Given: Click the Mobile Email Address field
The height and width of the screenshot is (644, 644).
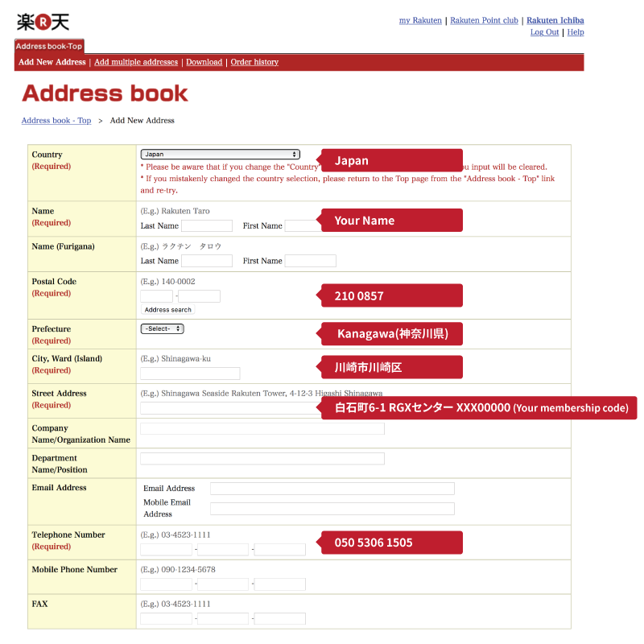Looking at the screenshot, I should click(332, 509).
